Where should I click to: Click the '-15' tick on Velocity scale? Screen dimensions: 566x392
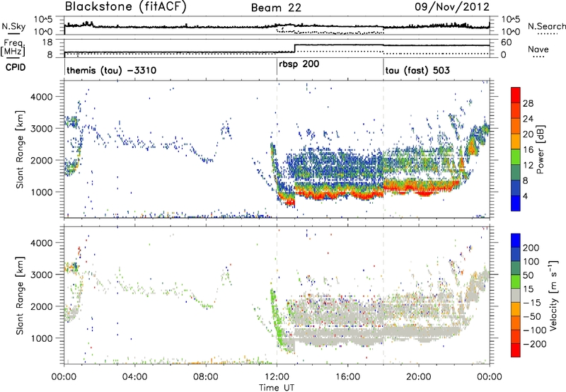click(532, 302)
